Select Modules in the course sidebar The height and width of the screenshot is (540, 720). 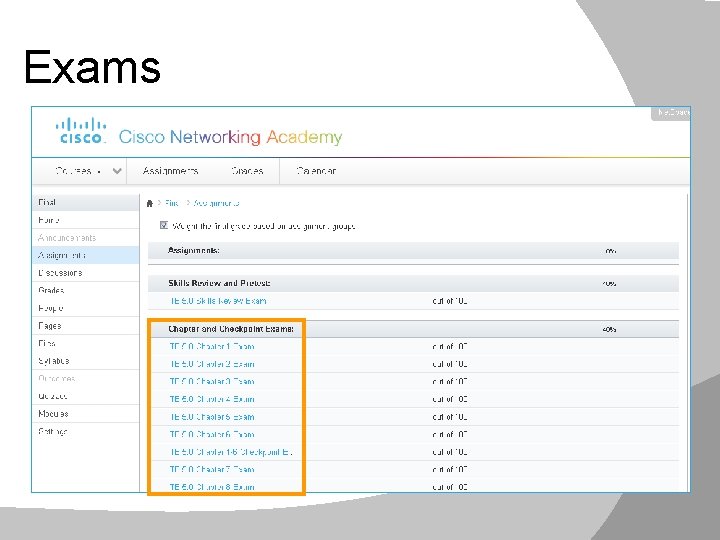click(x=85, y=414)
